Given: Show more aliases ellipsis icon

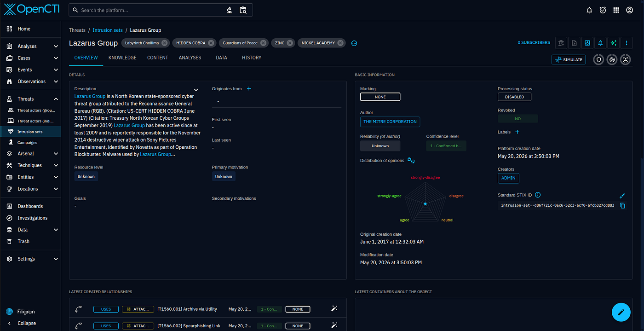Looking at the screenshot, I should 354,43.
